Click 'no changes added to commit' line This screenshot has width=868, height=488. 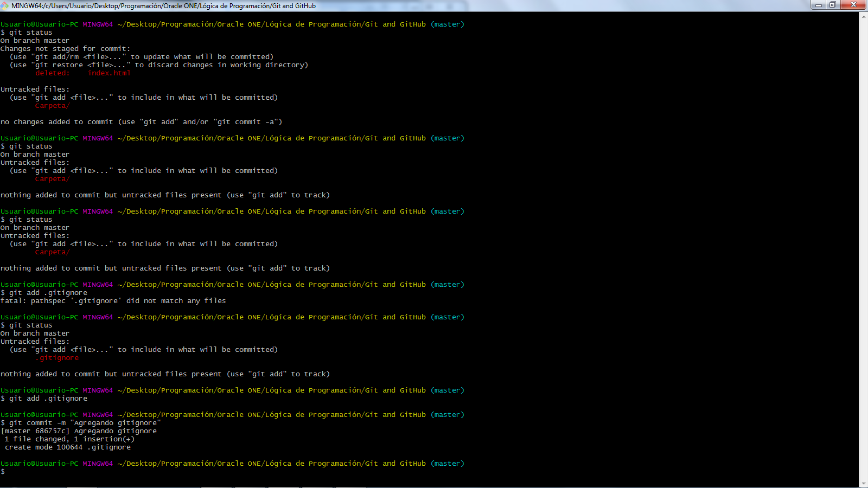[x=142, y=122]
